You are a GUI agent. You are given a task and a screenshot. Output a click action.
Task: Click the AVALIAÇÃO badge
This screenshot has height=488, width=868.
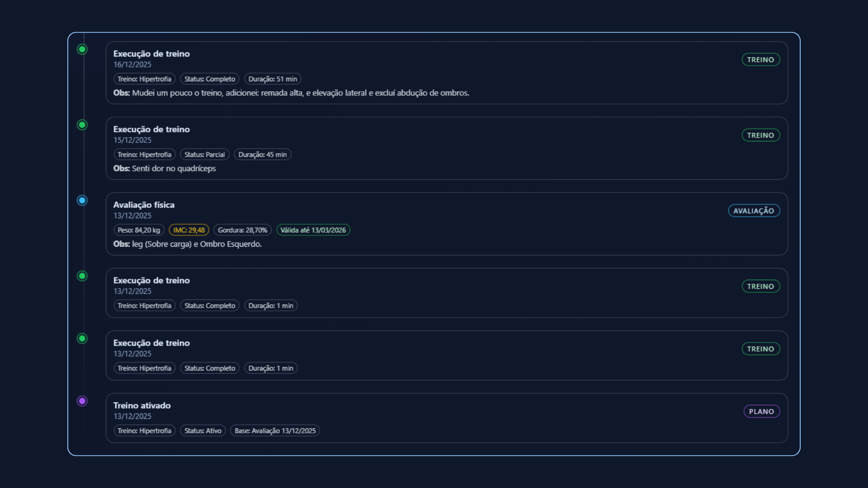[x=754, y=211]
